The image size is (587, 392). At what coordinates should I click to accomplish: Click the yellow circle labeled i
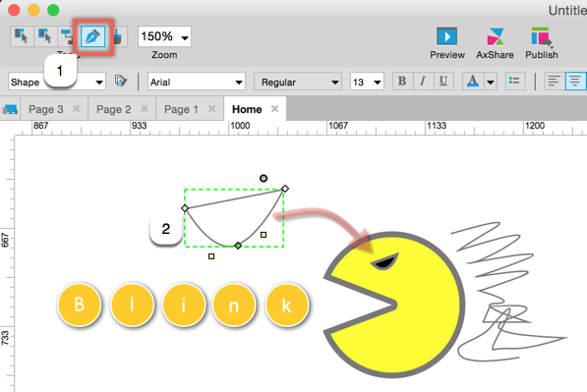point(184,305)
